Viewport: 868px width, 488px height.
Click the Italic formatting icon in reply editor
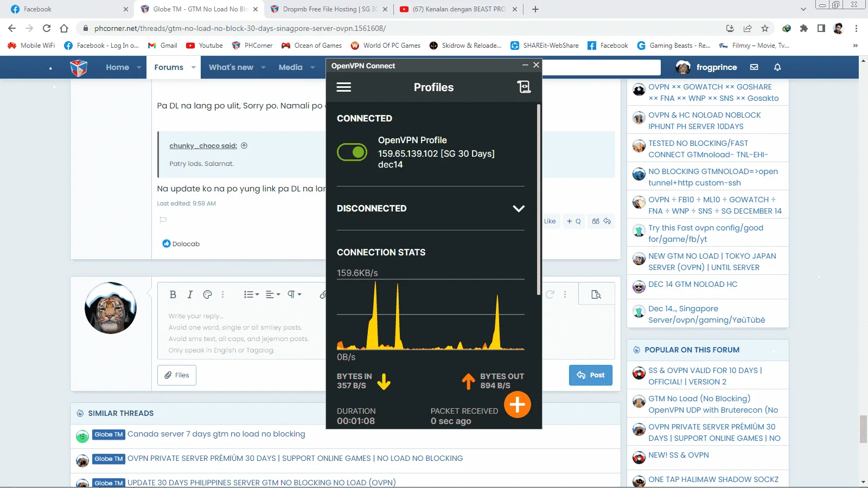(x=190, y=294)
